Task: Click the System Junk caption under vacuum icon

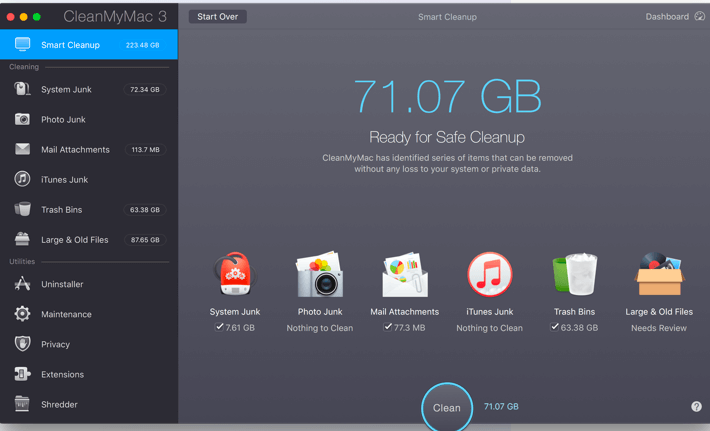Action: (235, 311)
